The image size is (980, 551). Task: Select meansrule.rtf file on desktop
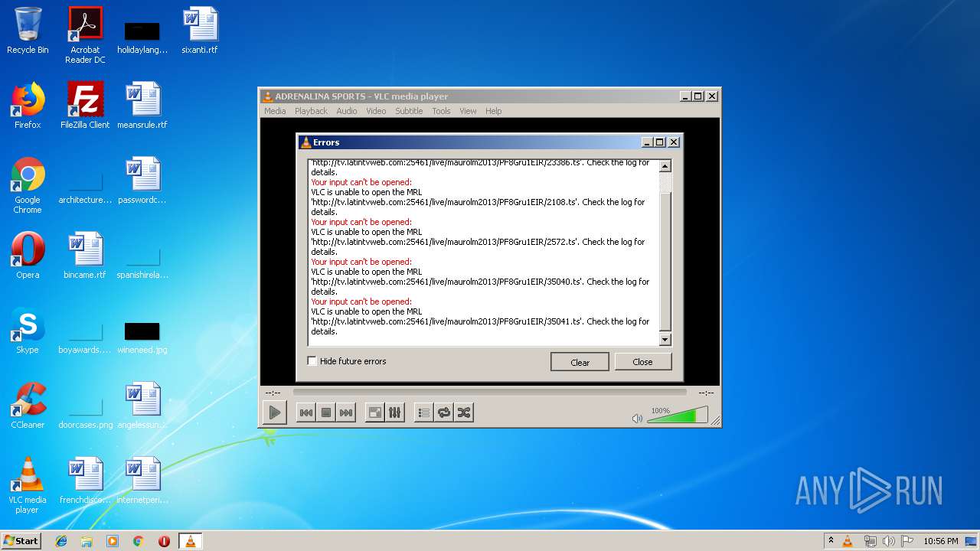142,106
